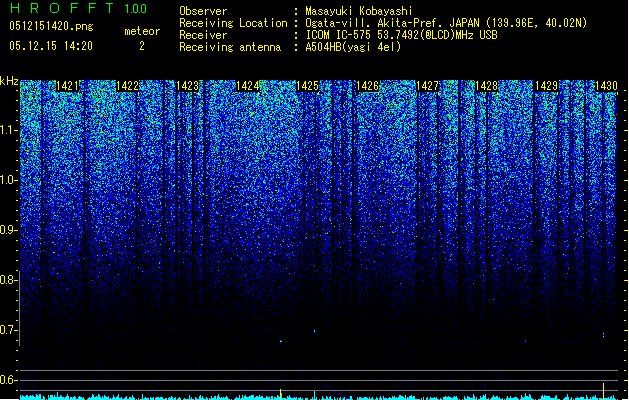Click the kHz axis unit label
This screenshot has height=400, width=629.
[9, 81]
